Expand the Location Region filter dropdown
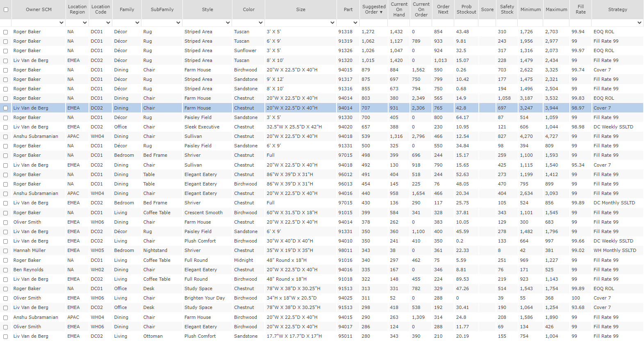Viewport: 644px width, 341px height. point(85,23)
